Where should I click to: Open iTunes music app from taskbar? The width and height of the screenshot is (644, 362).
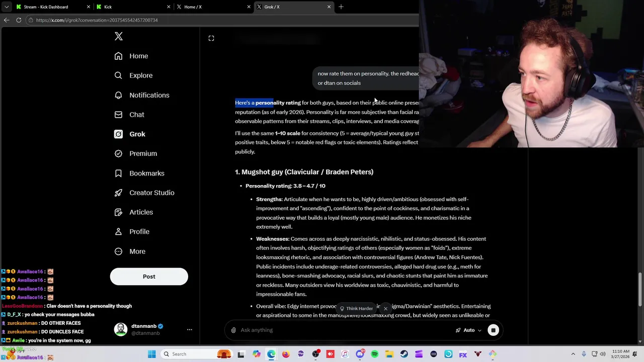pyautogui.click(x=345, y=354)
